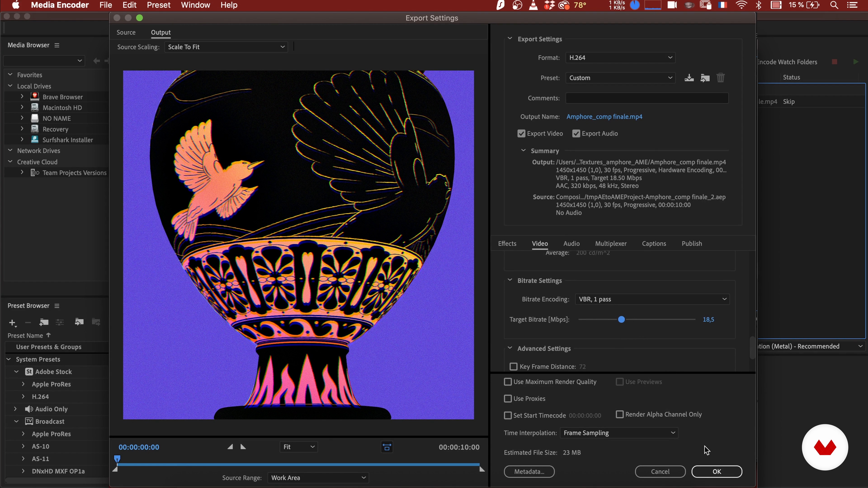The image size is (868, 488).
Task: Click the current timecode 00:00:00:00
Action: pyautogui.click(x=139, y=447)
